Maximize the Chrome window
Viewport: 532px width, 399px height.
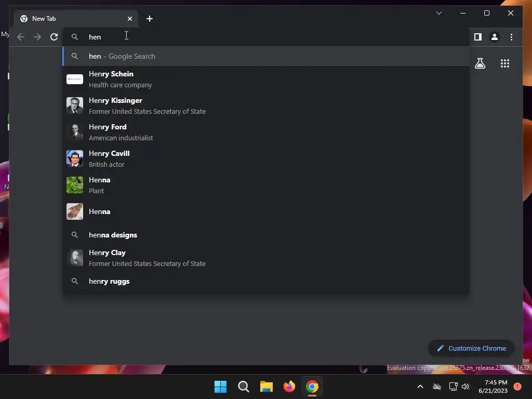pos(486,13)
